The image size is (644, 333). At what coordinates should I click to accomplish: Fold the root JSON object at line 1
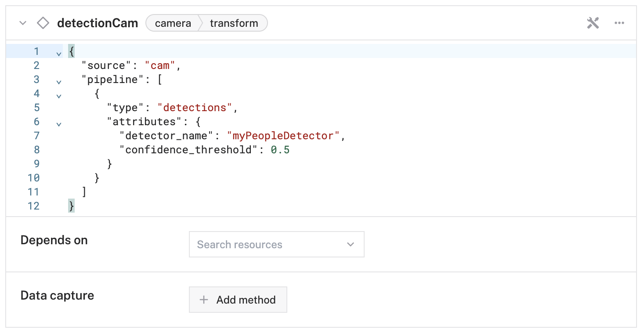point(59,54)
